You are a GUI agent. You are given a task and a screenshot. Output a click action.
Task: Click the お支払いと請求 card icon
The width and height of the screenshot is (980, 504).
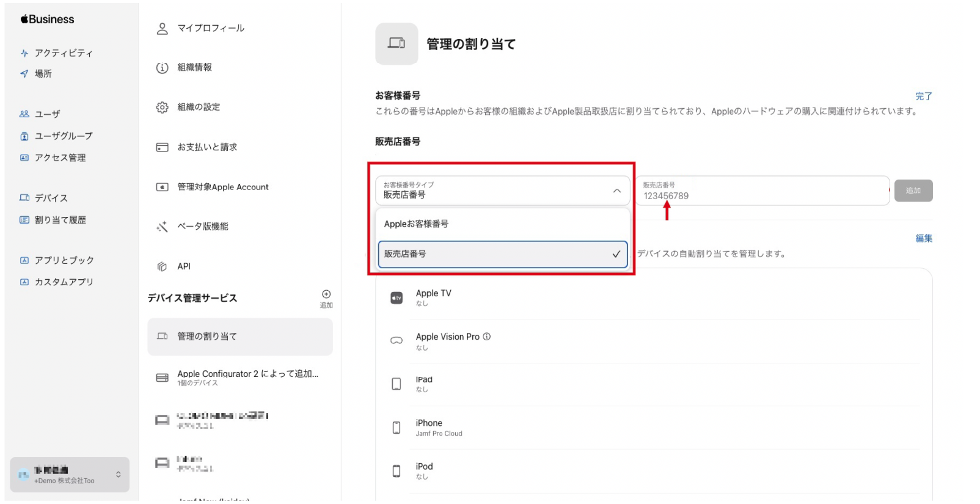pos(162,147)
